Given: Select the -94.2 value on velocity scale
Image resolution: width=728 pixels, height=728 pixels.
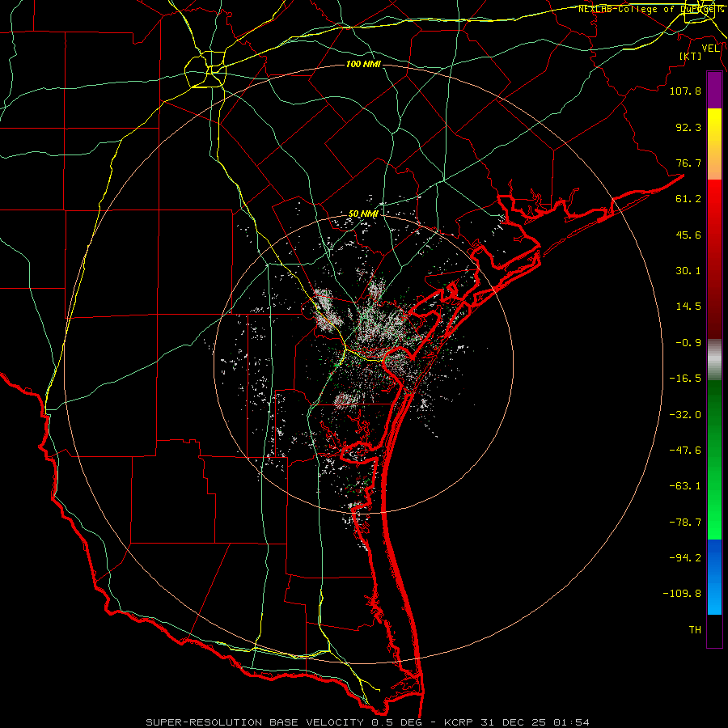Looking at the screenshot, I should (685, 558).
